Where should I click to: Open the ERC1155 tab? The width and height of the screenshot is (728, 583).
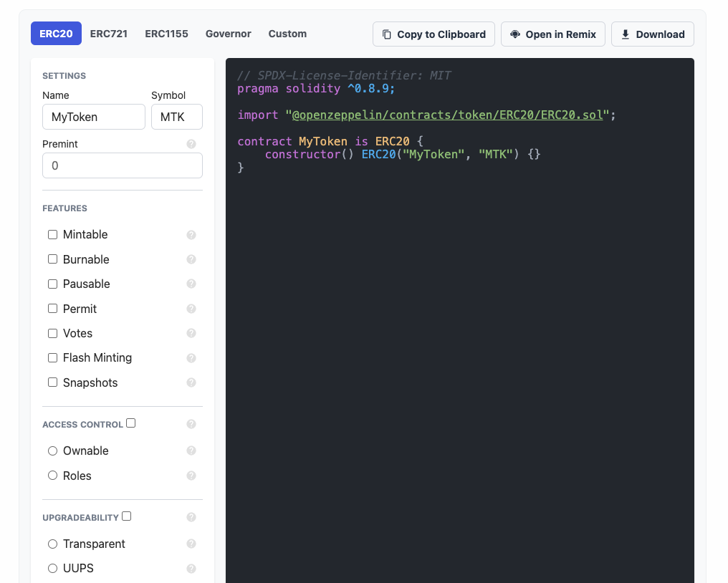coord(167,34)
